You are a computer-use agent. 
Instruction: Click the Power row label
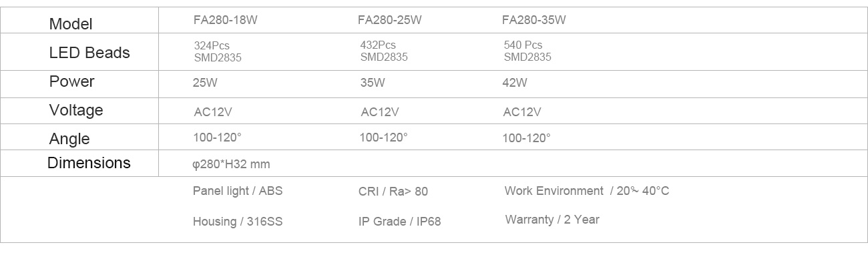click(x=72, y=81)
